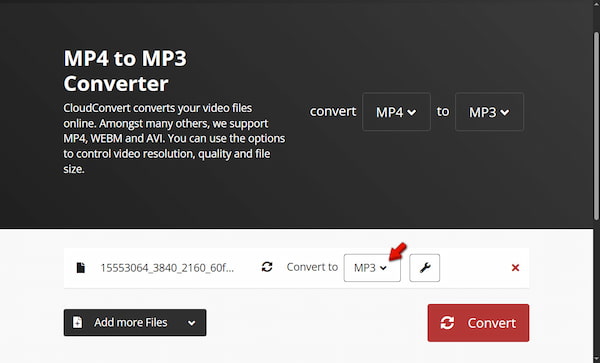600x363 pixels.
Task: Click the file document icon in the row
Action: click(x=81, y=268)
